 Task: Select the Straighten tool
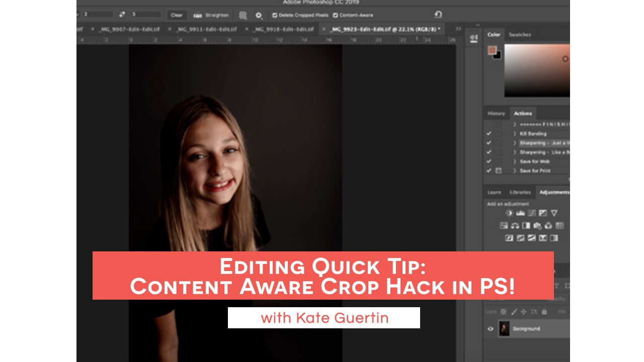pyautogui.click(x=211, y=15)
